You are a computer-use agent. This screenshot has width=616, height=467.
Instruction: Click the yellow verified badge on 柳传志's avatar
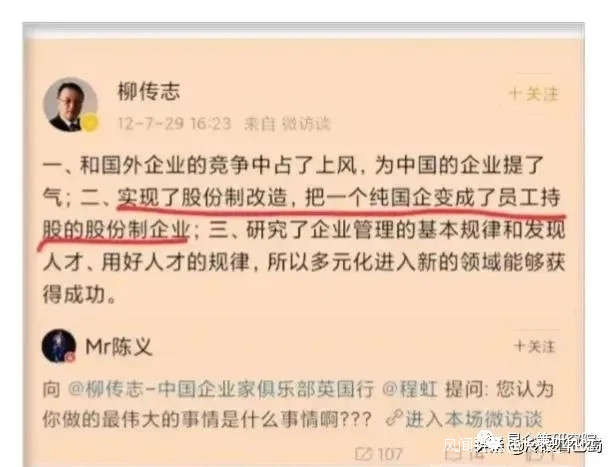click(90, 123)
